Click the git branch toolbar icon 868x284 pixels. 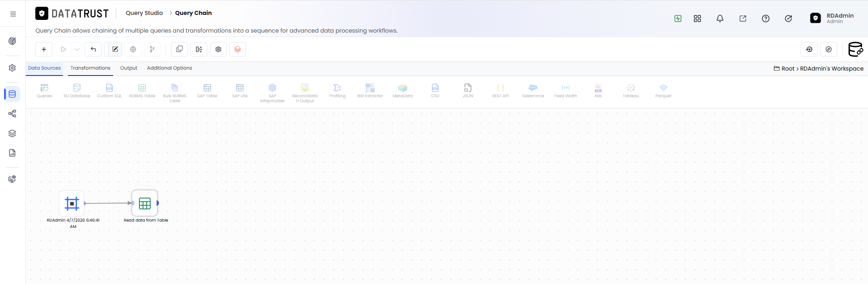click(152, 49)
